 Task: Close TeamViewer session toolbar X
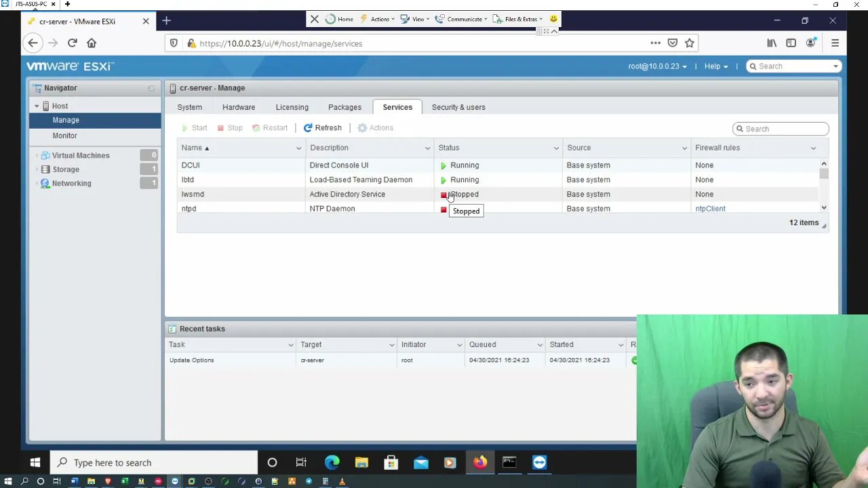tap(315, 19)
